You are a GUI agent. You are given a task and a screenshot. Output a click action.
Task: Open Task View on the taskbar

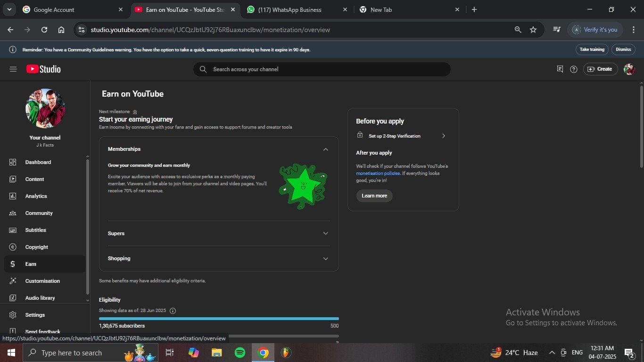170,353
